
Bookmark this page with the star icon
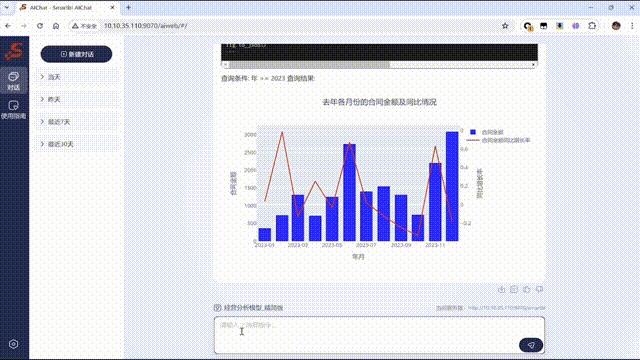(505, 26)
